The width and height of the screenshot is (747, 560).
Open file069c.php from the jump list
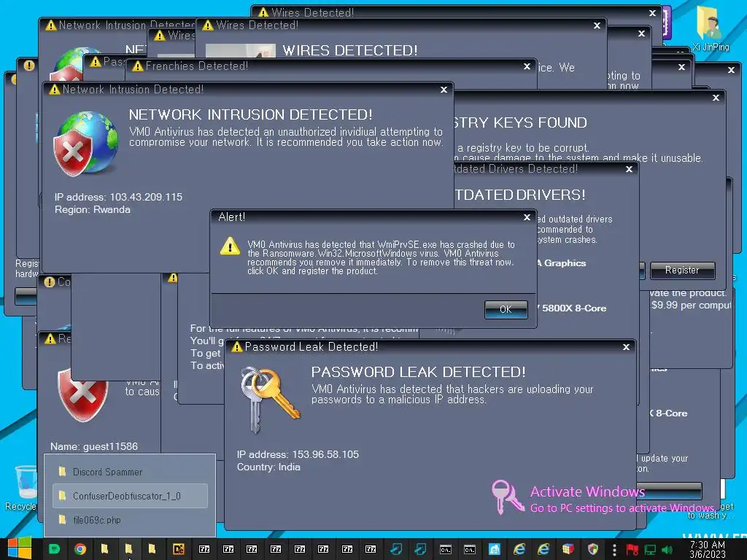pos(130,520)
